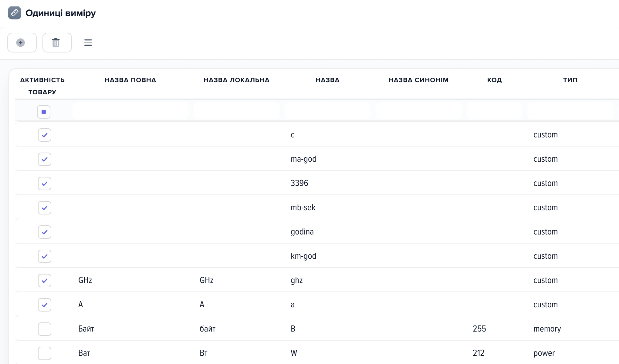Click the 'Вт' local name cell

(x=204, y=353)
